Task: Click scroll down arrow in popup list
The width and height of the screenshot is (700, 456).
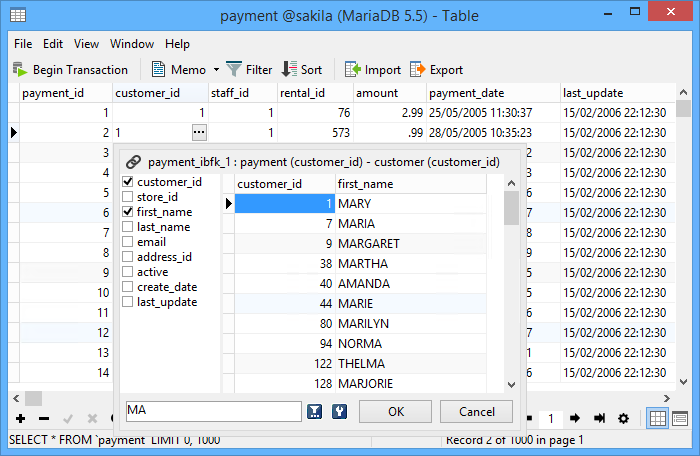Action: (512, 385)
